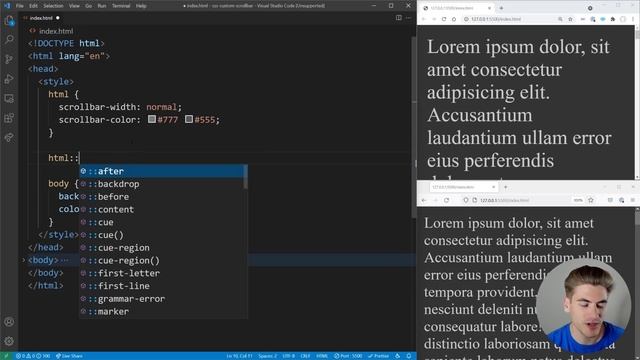Open Edit menu in VS Code
The width and height of the screenshot is (640, 360).
(33, 6)
